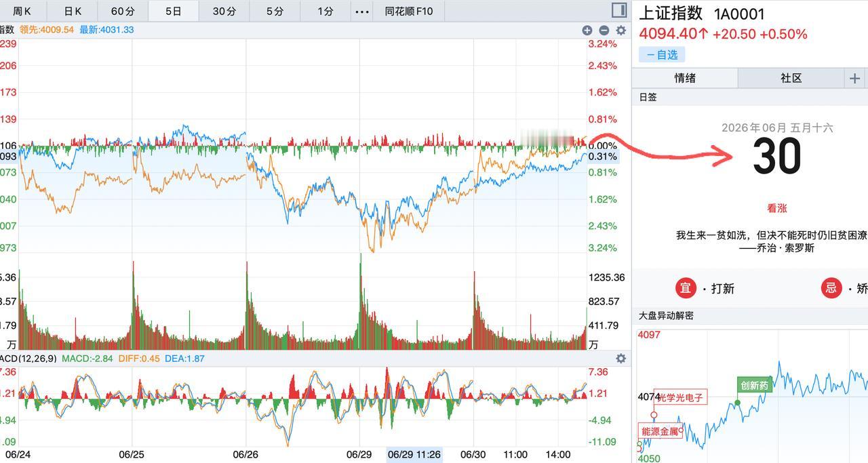The width and height of the screenshot is (868, 463).
Task: Click the 06/30 date on axis
Action: 473,454
